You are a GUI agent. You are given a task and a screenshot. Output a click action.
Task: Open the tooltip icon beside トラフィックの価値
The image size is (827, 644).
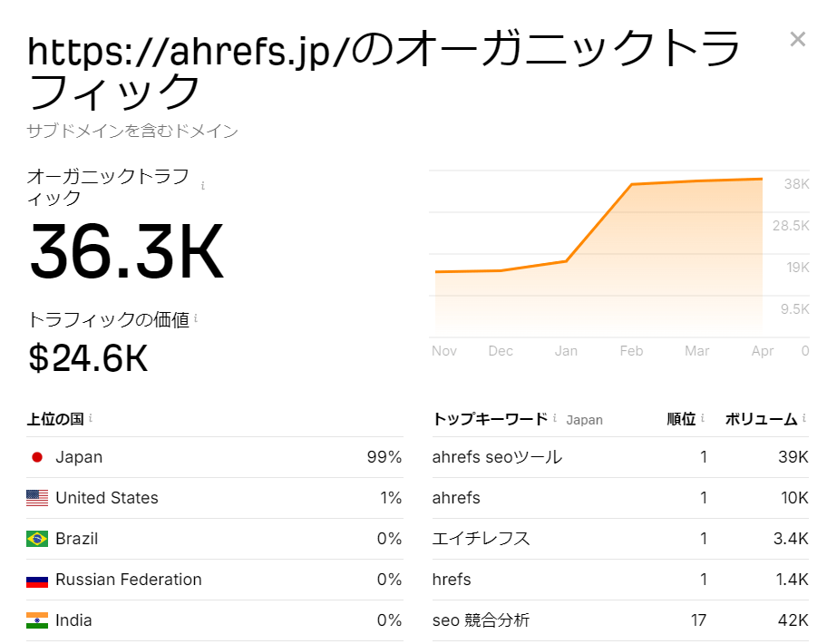tap(196, 319)
